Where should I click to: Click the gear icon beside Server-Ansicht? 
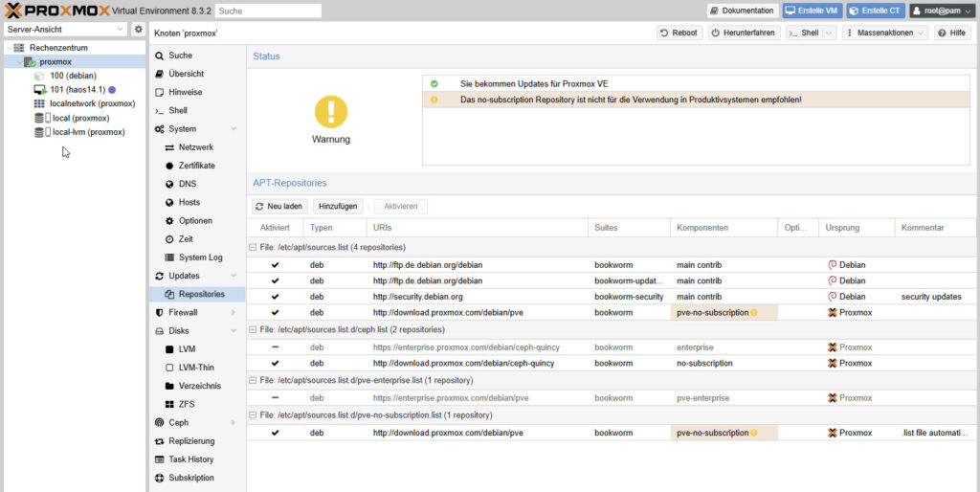click(x=138, y=30)
